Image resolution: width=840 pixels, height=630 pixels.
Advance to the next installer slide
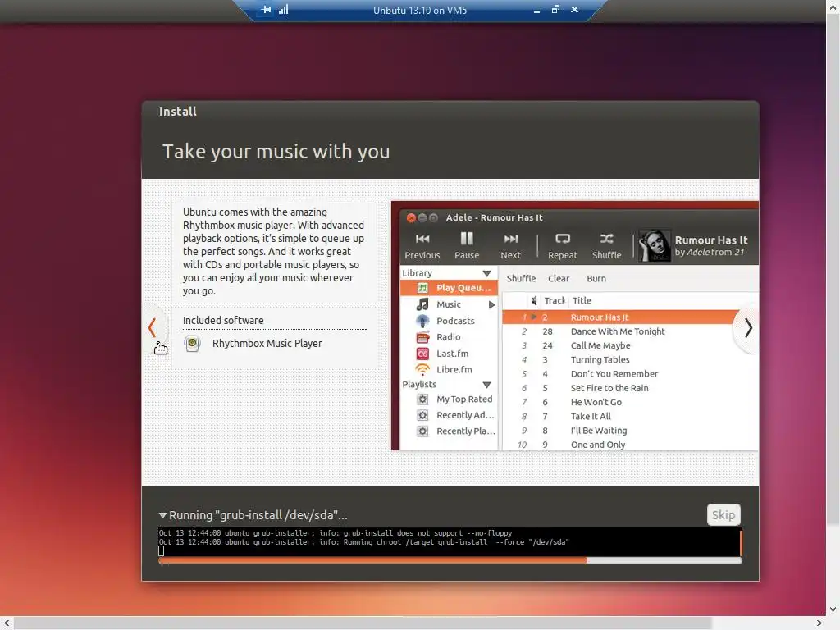coord(748,327)
